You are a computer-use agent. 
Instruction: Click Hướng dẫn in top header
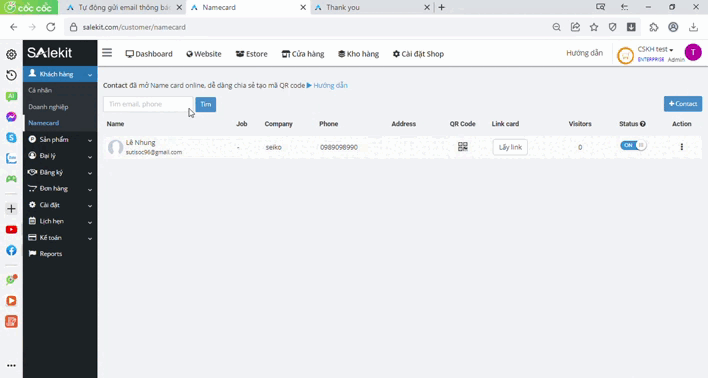[584, 53]
